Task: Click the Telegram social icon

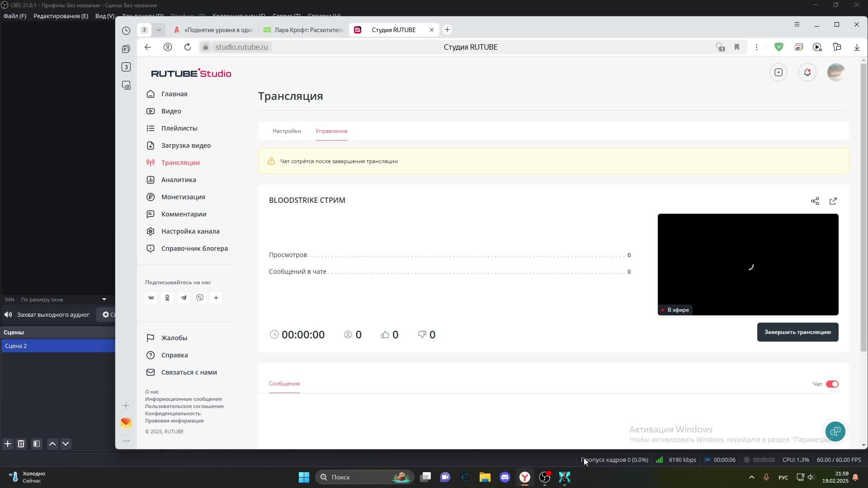Action: [x=184, y=297]
